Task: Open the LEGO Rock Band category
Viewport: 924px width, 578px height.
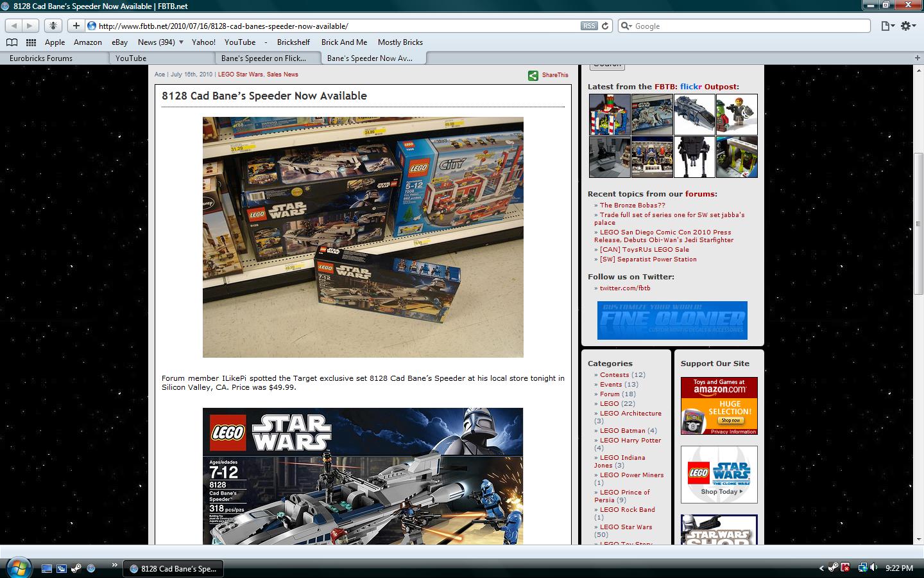Action: [628, 510]
